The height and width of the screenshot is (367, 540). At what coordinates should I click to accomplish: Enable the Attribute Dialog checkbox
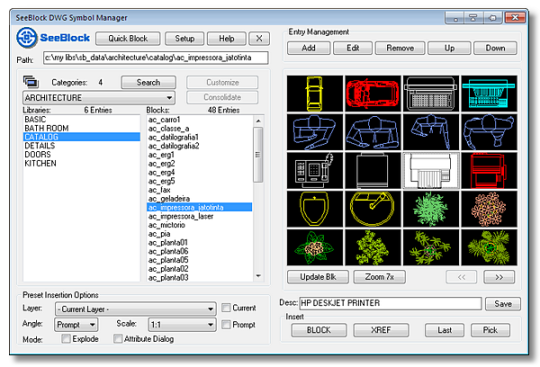[118, 339]
